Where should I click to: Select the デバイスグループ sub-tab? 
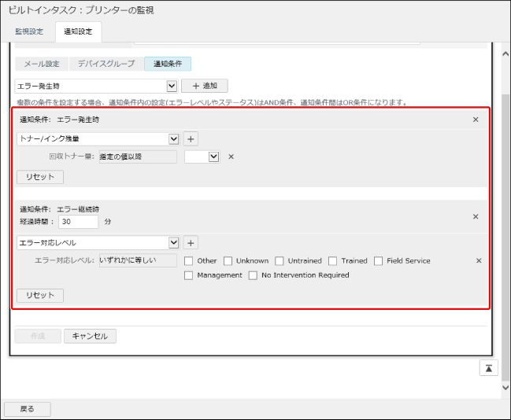[106, 64]
